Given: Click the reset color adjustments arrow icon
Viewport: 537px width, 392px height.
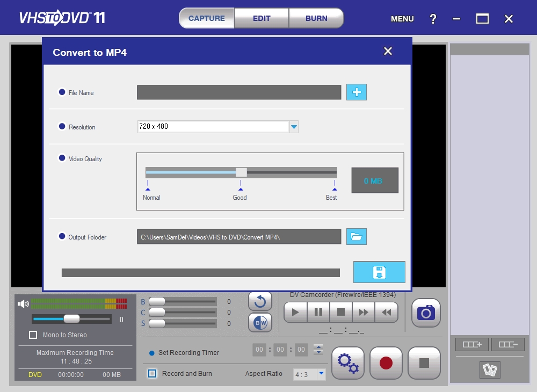Looking at the screenshot, I should click(260, 301).
